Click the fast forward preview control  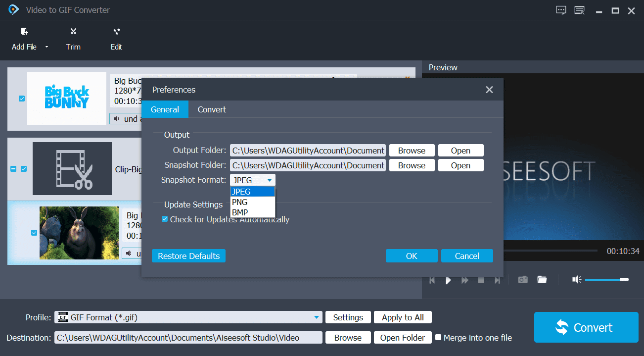click(x=464, y=280)
